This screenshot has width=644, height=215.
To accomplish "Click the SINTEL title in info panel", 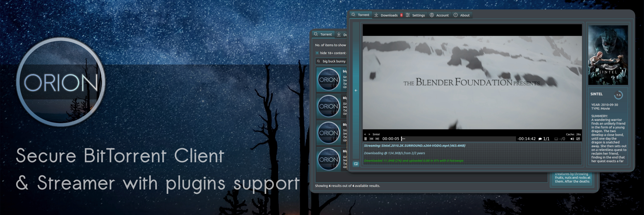I will (x=596, y=94).
